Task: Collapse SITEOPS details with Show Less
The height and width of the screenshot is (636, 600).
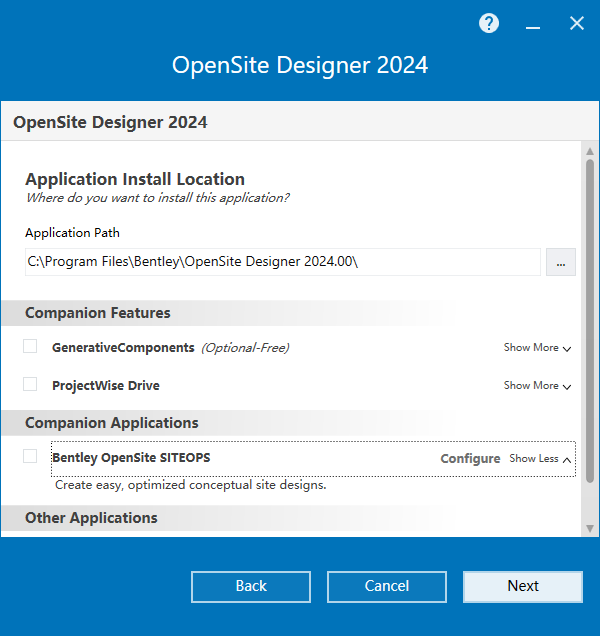Action: tap(540, 458)
